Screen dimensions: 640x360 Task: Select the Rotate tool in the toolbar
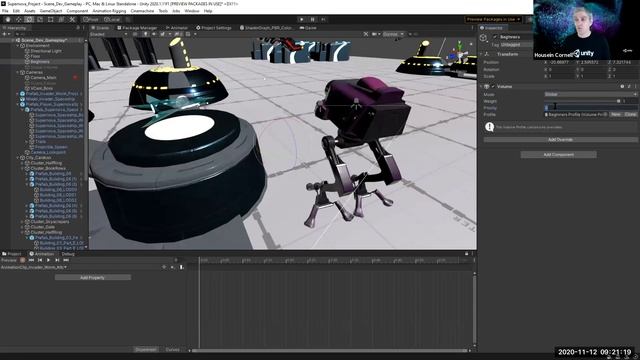(29, 19)
